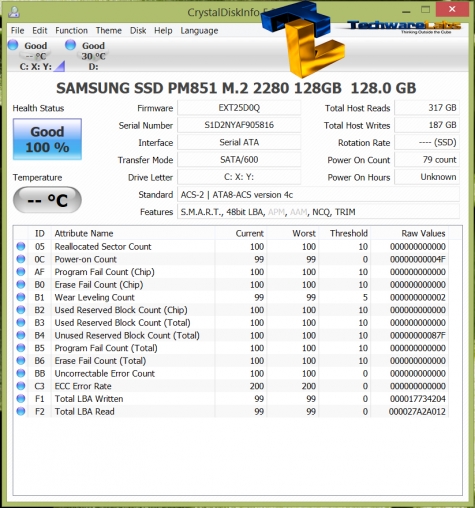Click status orb for Unused Reserved Block Count
The width and height of the screenshot is (475, 508).
pyautogui.click(x=21, y=335)
